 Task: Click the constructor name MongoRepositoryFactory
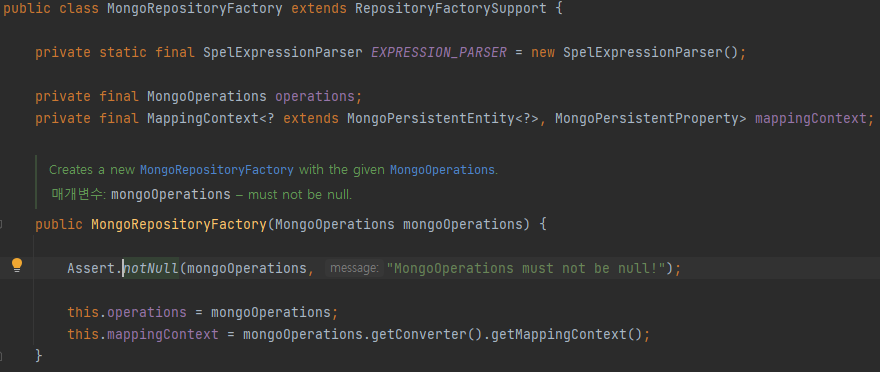pyautogui.click(x=179, y=224)
